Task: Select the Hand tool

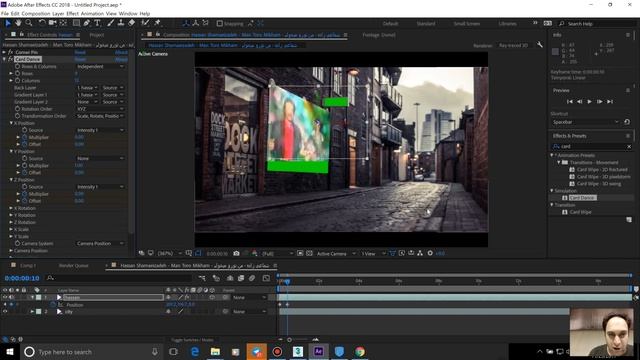Action: (18, 23)
